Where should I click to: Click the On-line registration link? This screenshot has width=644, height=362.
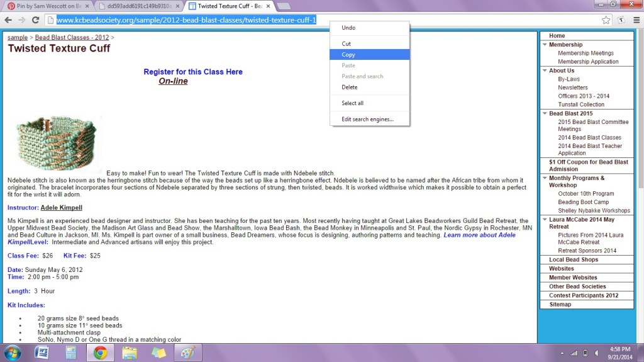point(173,81)
